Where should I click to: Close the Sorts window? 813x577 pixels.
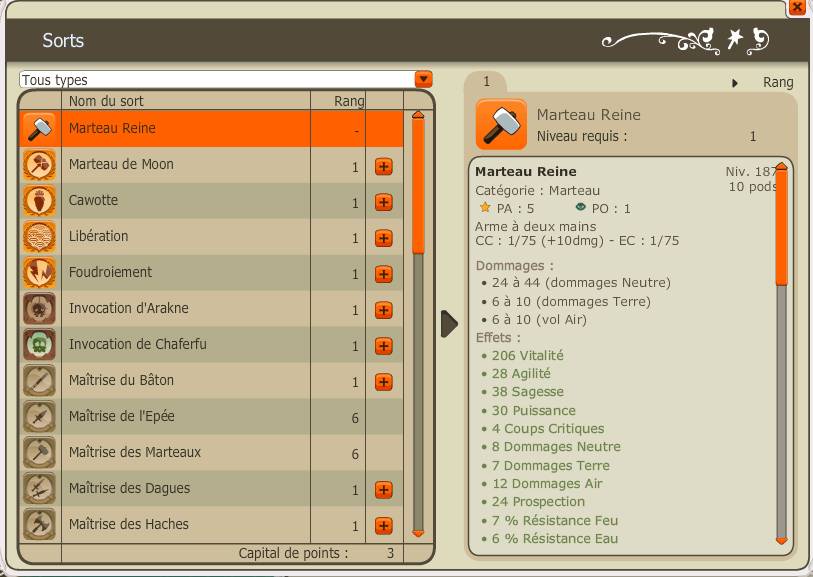click(797, 7)
